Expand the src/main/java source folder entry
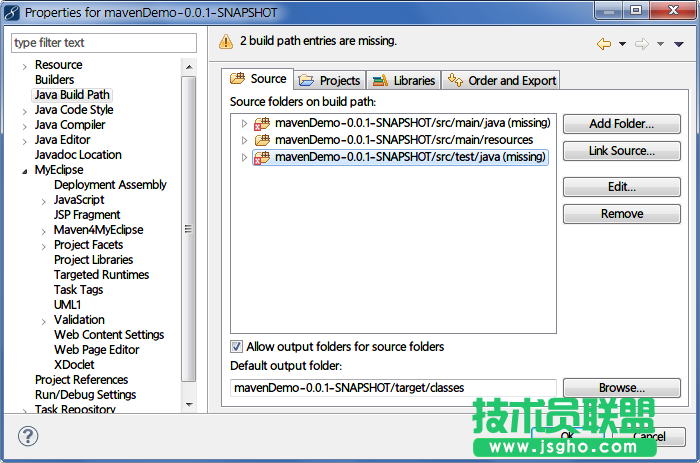The image size is (700, 463). click(x=244, y=124)
